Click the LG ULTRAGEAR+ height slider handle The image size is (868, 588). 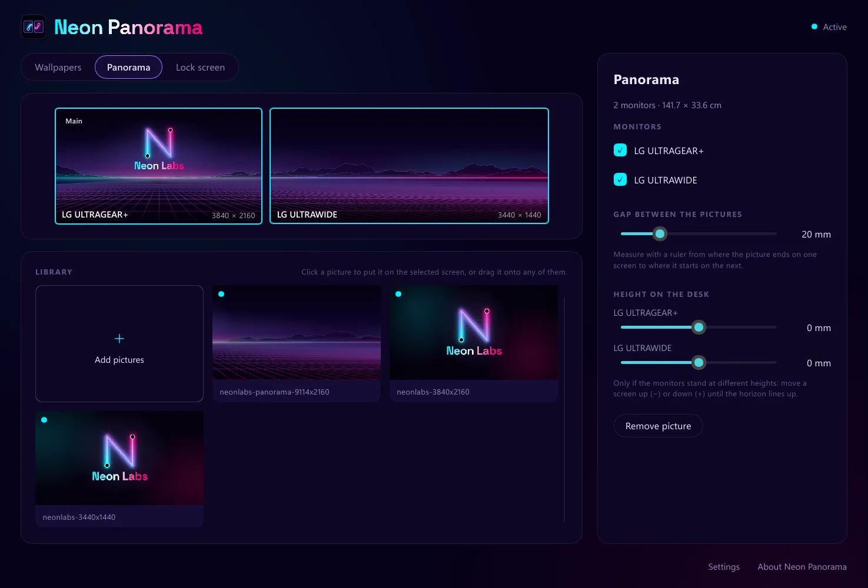[699, 327]
